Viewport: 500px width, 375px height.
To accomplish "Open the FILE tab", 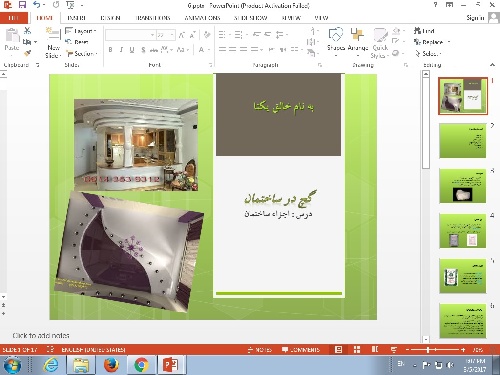I will [14, 18].
